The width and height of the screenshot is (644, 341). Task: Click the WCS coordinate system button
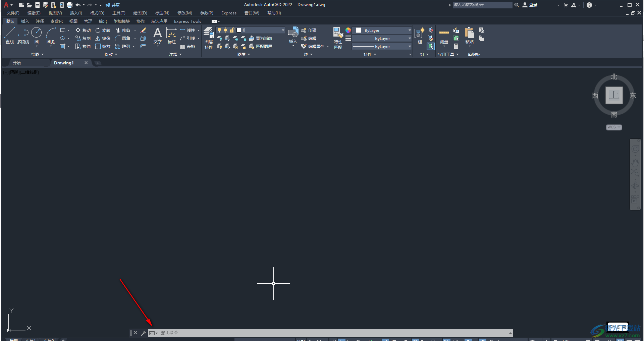[614, 127]
